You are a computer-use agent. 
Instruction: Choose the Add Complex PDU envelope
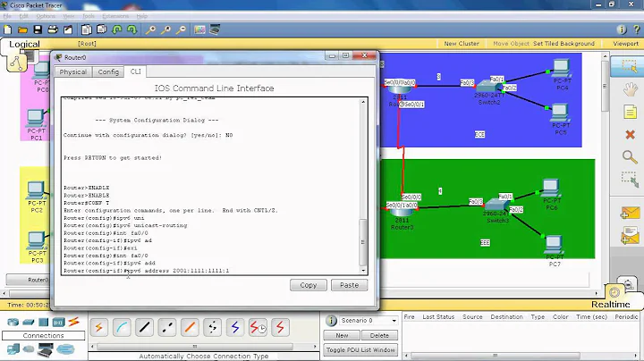click(x=631, y=236)
